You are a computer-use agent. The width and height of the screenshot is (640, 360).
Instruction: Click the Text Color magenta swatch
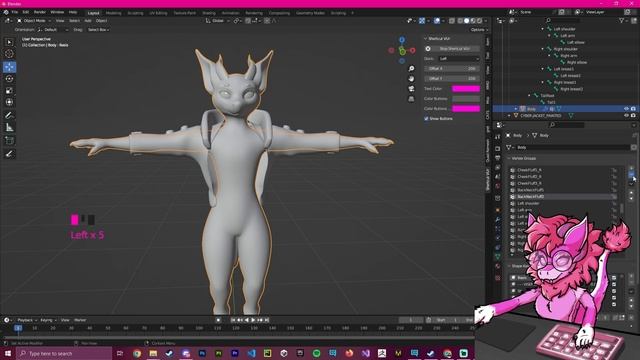tap(466, 89)
